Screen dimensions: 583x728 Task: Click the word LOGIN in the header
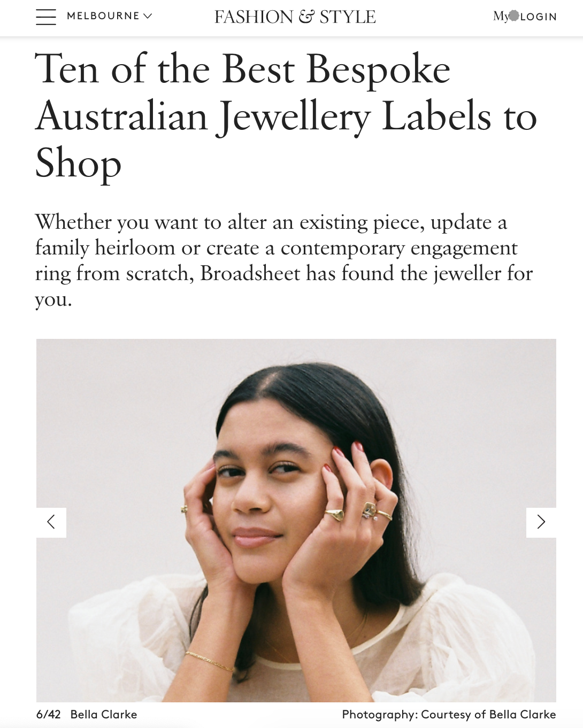tap(539, 17)
